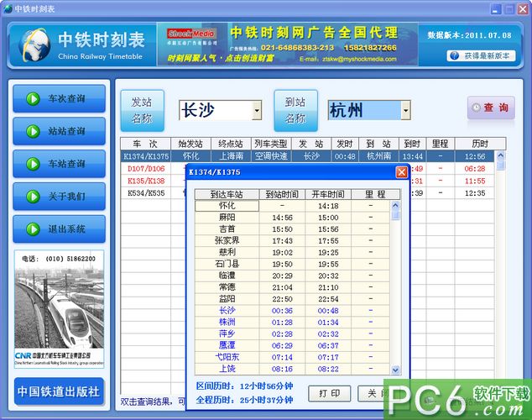Click the 发站名称 label button
532x420 pixels.
pos(142,110)
